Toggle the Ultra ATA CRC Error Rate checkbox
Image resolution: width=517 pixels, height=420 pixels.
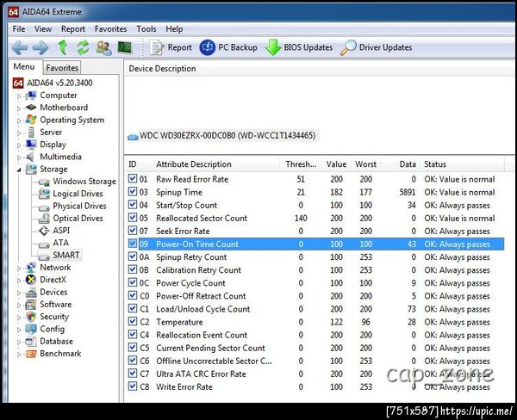(x=133, y=374)
